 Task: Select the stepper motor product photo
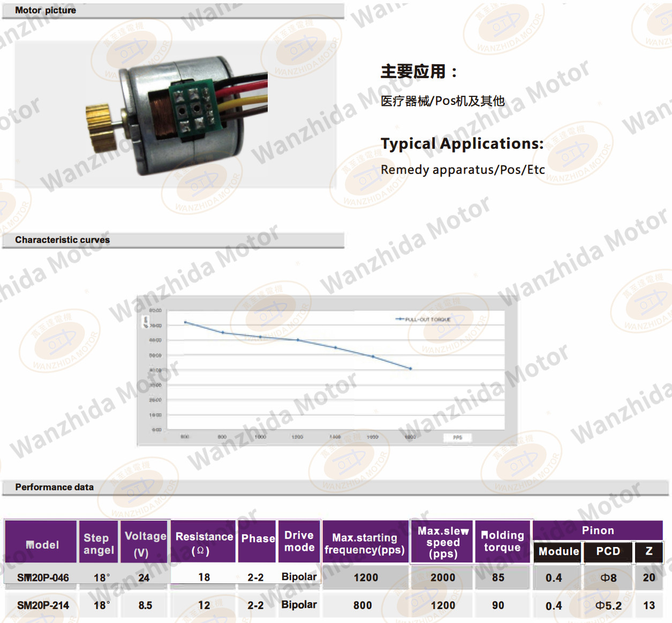pos(176,115)
